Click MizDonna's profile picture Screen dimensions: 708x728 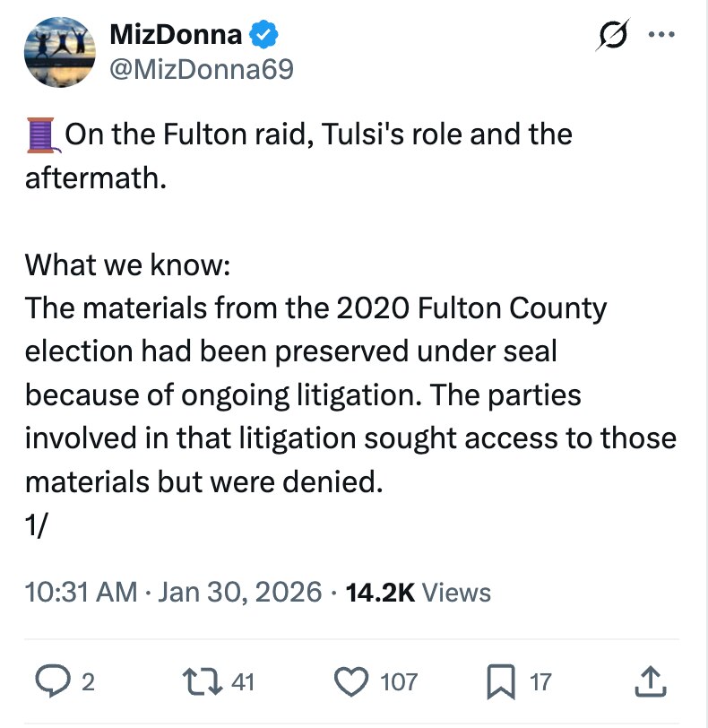[x=59, y=51]
